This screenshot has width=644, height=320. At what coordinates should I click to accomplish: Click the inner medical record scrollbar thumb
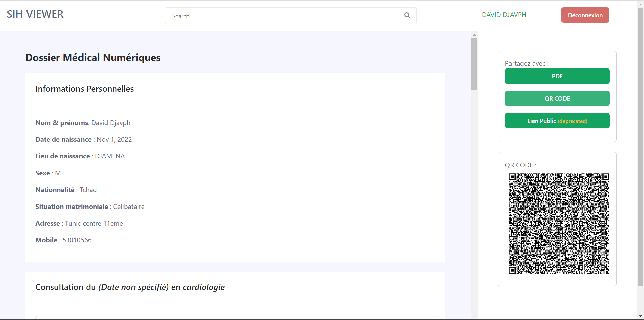pos(474,64)
